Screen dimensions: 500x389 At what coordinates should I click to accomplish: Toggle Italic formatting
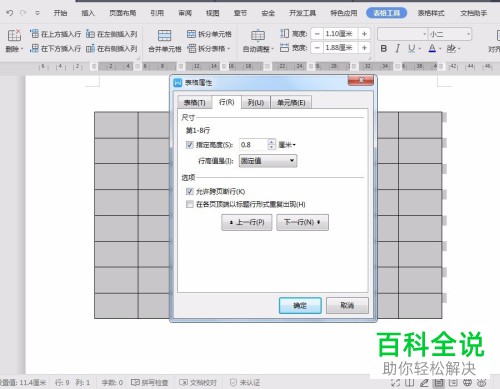[x=397, y=49]
